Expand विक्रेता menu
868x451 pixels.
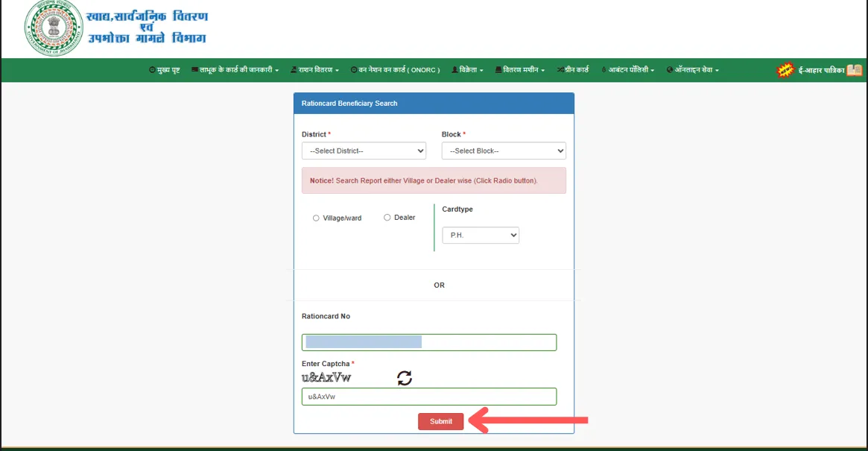point(468,70)
